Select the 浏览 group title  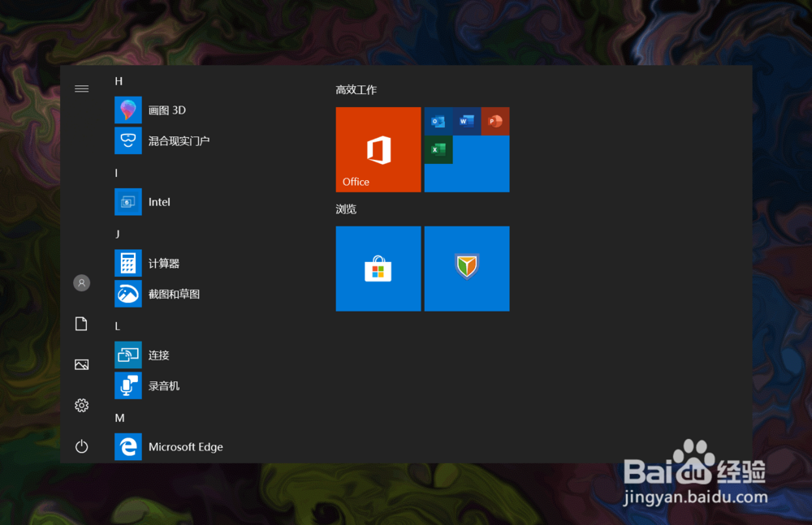(x=346, y=209)
